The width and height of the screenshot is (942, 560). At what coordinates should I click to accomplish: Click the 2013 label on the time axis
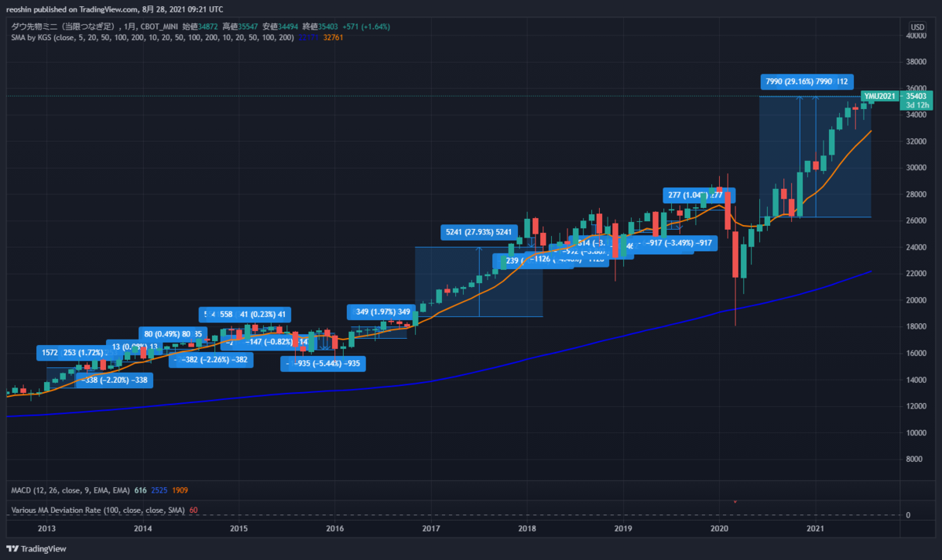pyautogui.click(x=47, y=529)
